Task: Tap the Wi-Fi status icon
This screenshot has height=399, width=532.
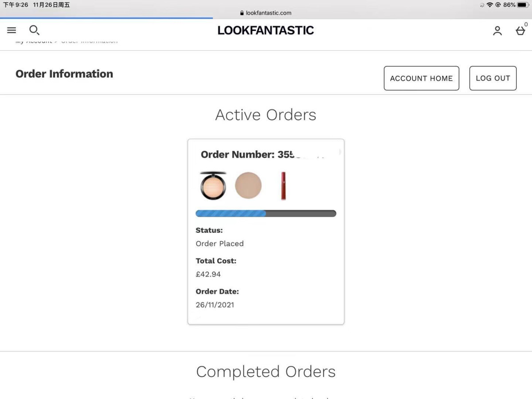Action: 490,5
